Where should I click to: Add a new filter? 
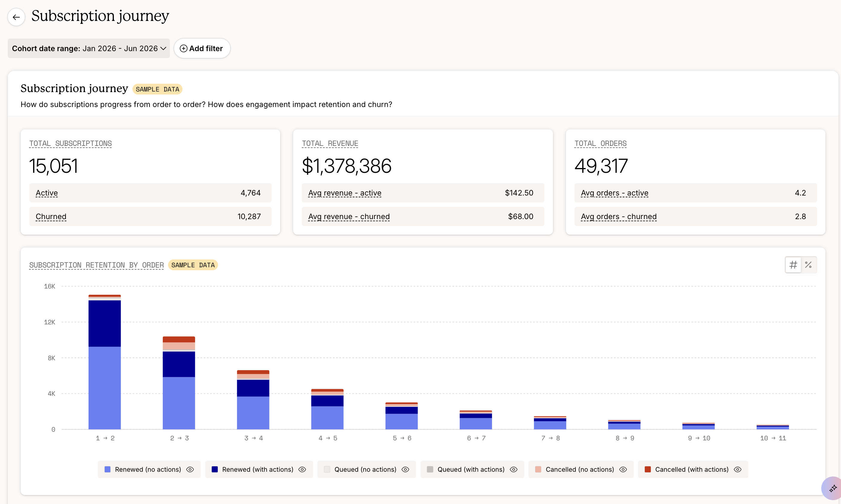point(202,48)
